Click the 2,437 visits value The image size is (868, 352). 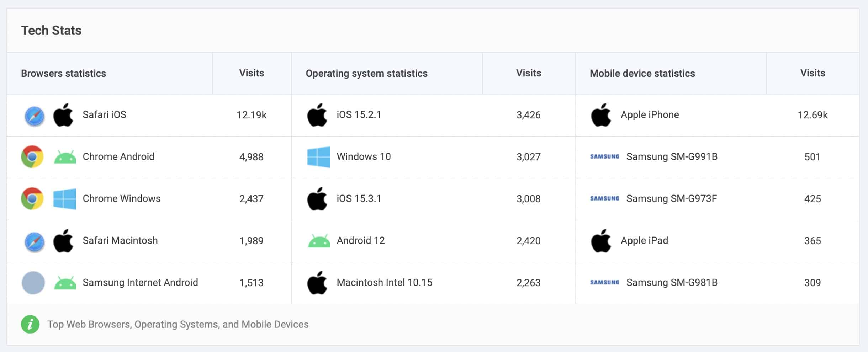252,199
